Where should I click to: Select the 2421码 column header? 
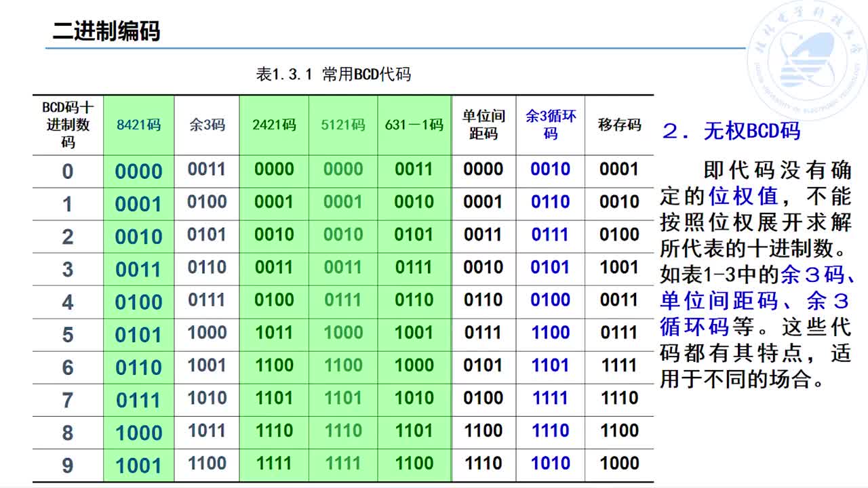click(x=274, y=125)
